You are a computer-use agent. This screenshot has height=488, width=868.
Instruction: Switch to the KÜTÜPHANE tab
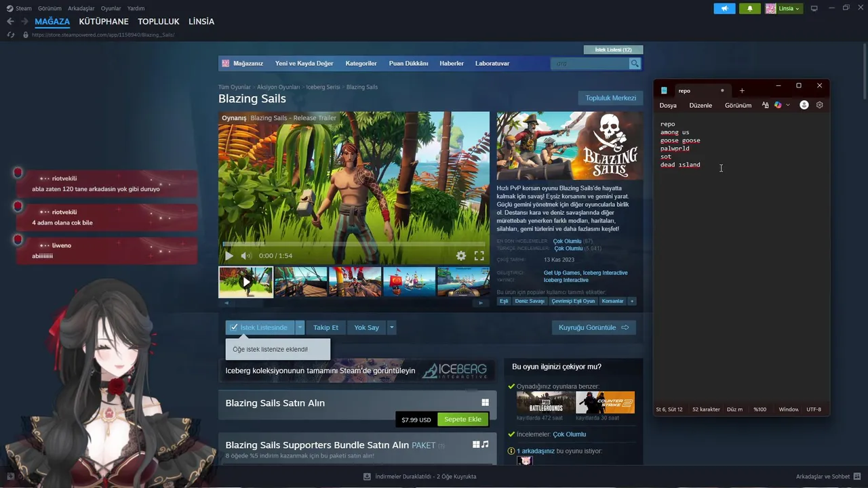tap(104, 22)
